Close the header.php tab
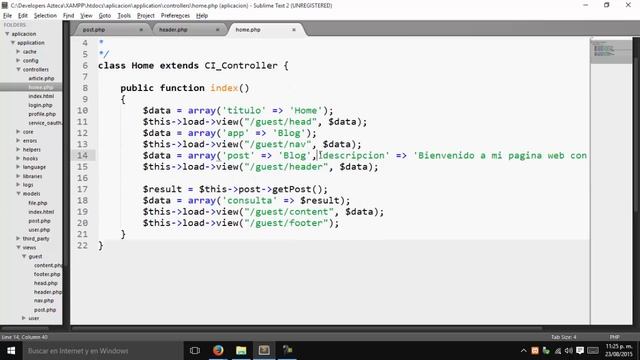This screenshot has height=360, width=640. coord(218,30)
